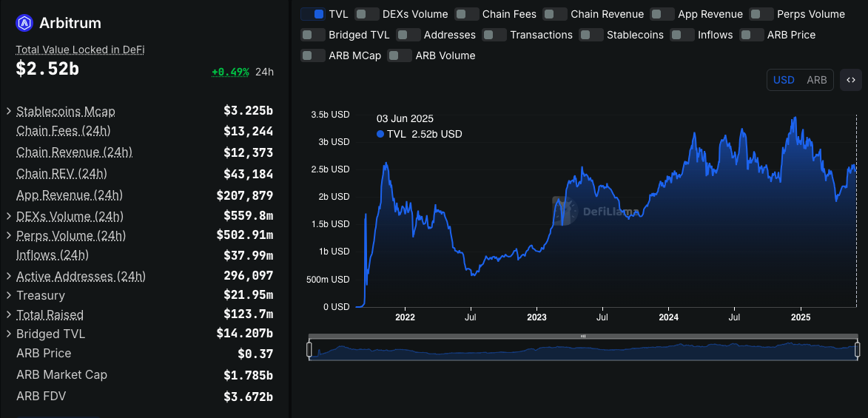Click the Chain Fees (24h) label
Viewport: 868px width, 418px height.
64,131
